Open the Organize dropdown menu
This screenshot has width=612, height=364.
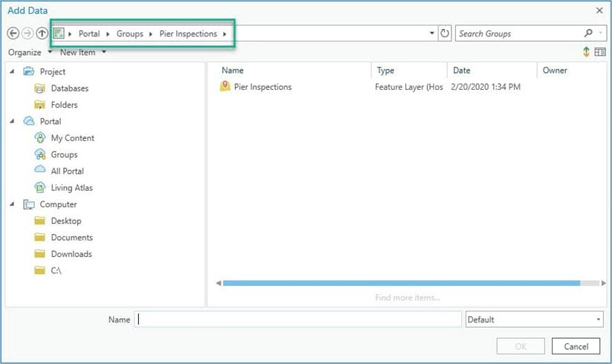(x=30, y=52)
